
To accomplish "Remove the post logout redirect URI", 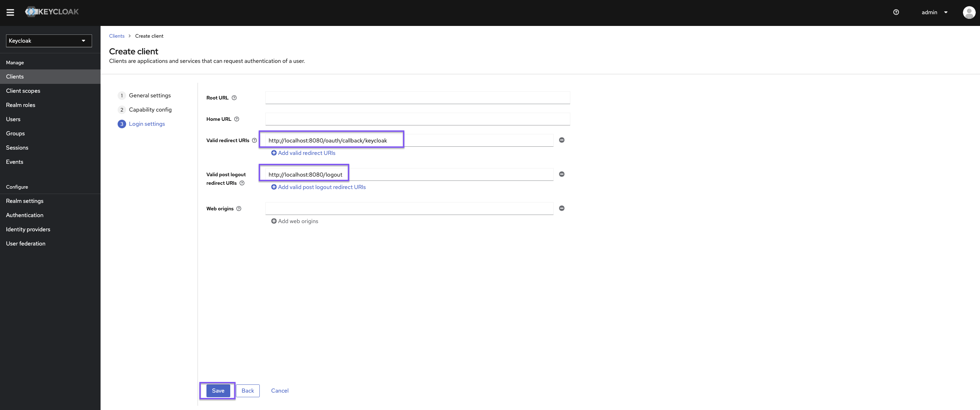I will click(x=561, y=174).
